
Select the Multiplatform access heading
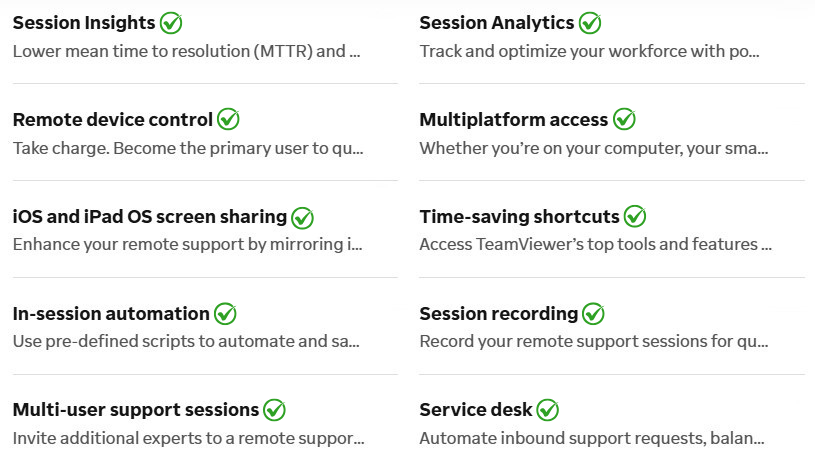tap(514, 120)
